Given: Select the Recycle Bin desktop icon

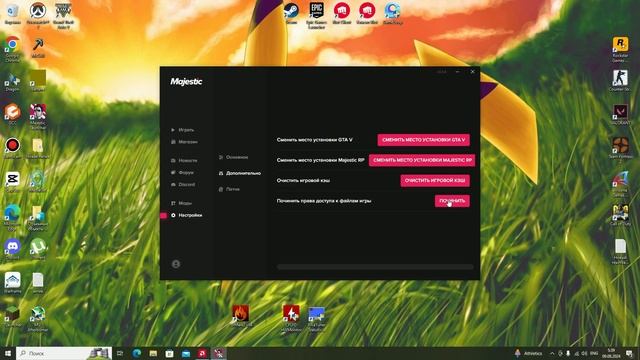Looking at the screenshot, I should [x=12, y=13].
